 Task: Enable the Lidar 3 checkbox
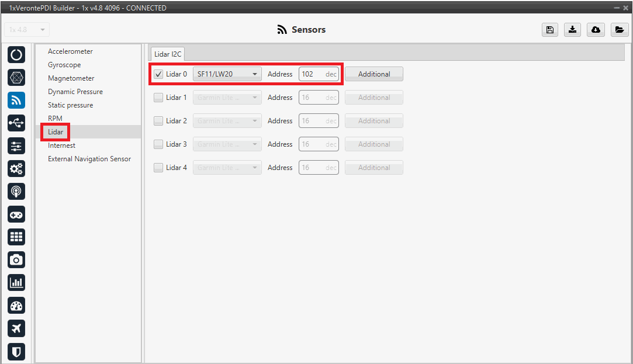click(158, 144)
